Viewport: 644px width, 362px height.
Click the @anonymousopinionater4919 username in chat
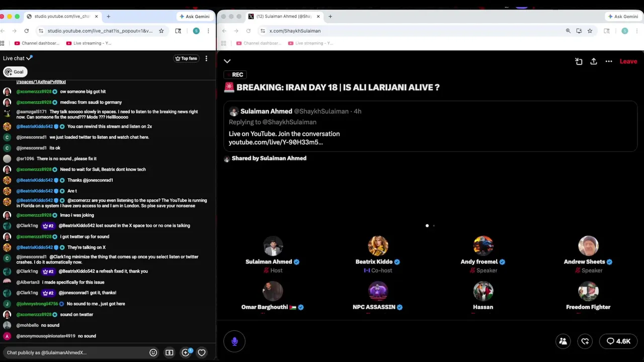click(x=46, y=336)
